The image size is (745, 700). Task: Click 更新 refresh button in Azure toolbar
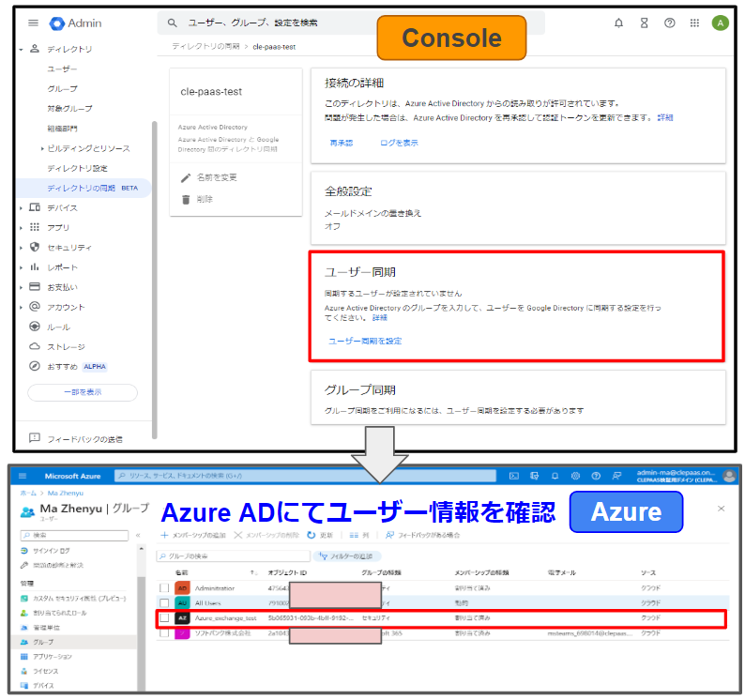320,535
